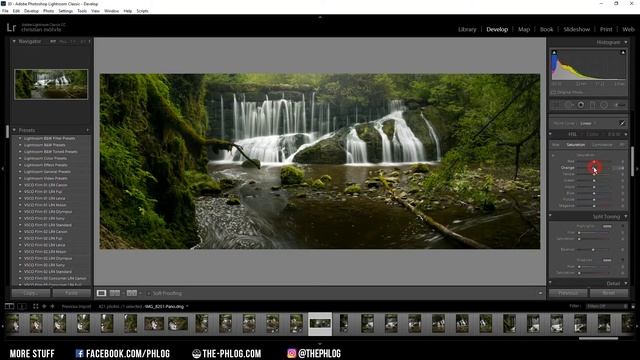Collapse the Presets panel
640x360 pixels.
[14, 130]
